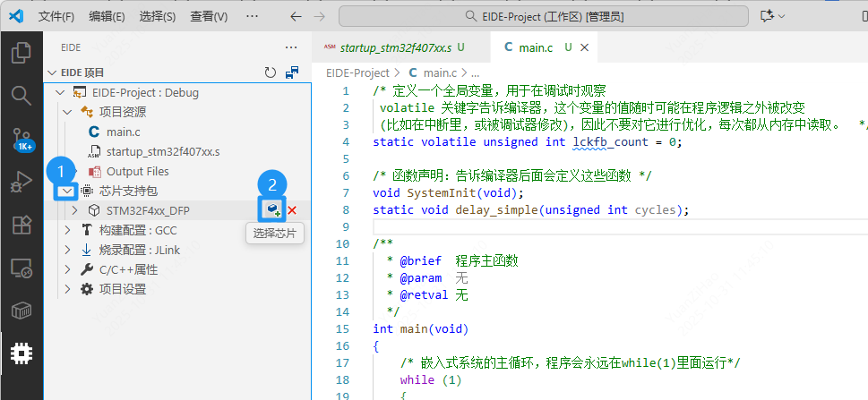The height and width of the screenshot is (400, 868).
Task: Click the save-all icon in EIDE 项目 header
Action: pyautogui.click(x=292, y=72)
